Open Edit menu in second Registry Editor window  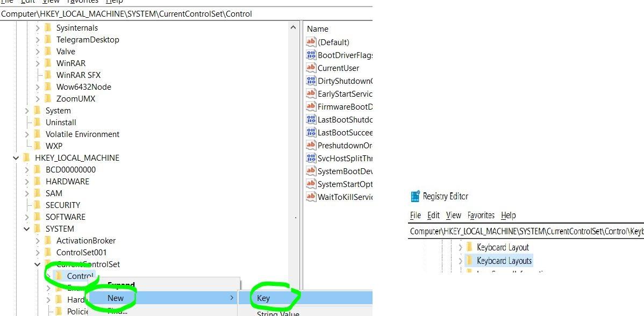pyautogui.click(x=433, y=215)
